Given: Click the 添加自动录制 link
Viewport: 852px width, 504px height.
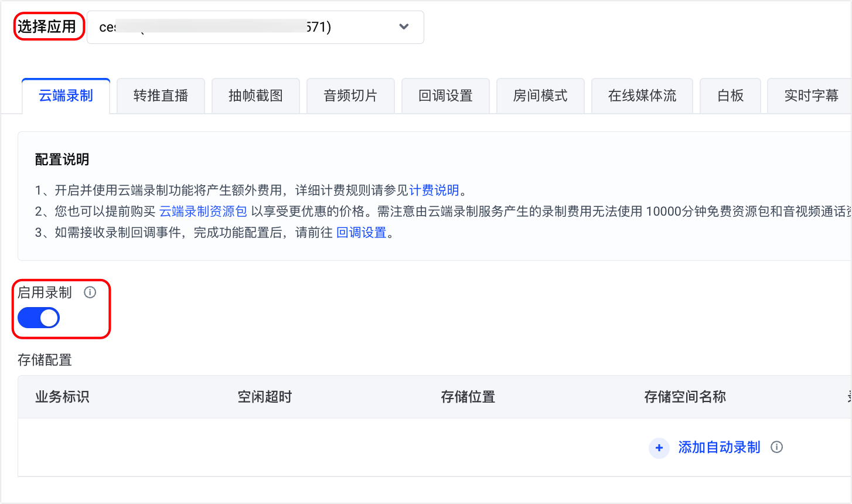Looking at the screenshot, I should click(719, 447).
